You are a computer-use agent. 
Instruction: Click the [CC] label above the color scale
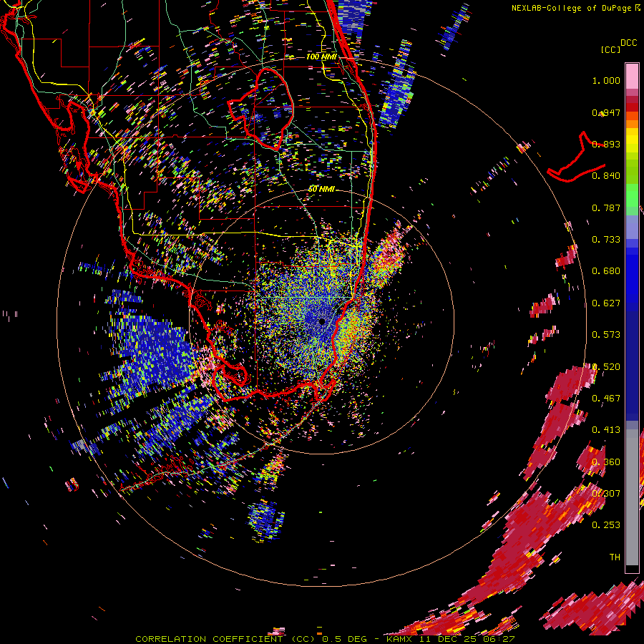pos(610,49)
